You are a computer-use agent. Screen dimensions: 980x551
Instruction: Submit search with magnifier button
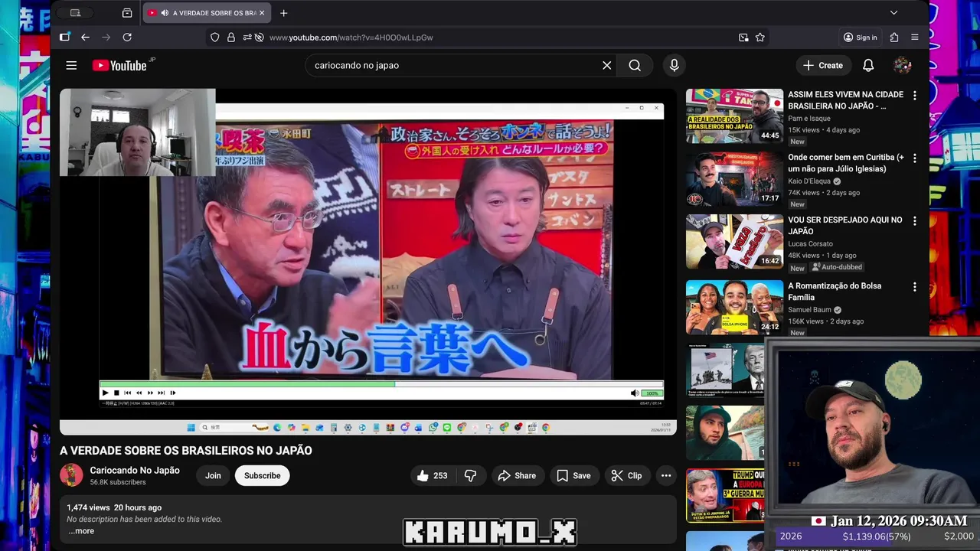click(x=635, y=65)
